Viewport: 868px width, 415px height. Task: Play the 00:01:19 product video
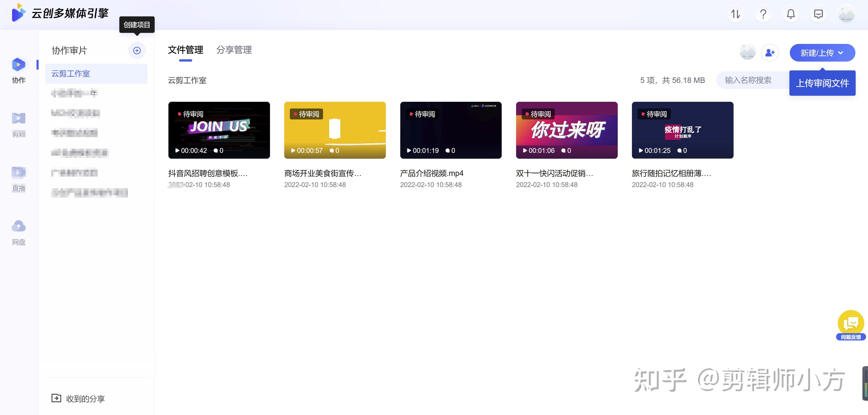409,150
